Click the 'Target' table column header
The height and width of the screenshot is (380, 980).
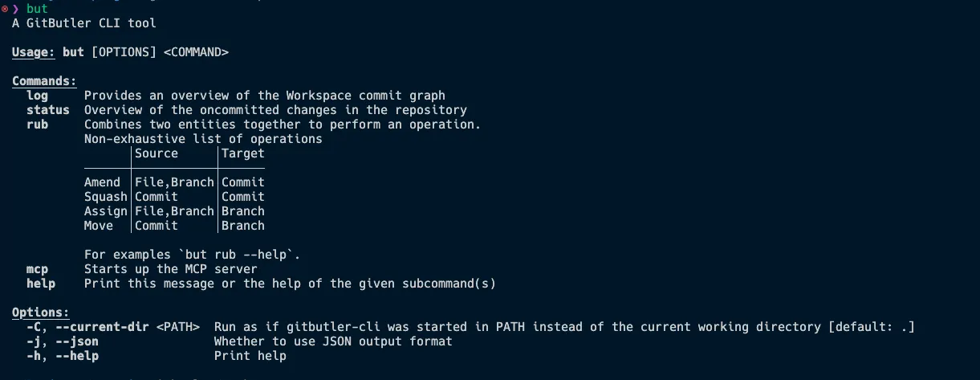(x=243, y=153)
